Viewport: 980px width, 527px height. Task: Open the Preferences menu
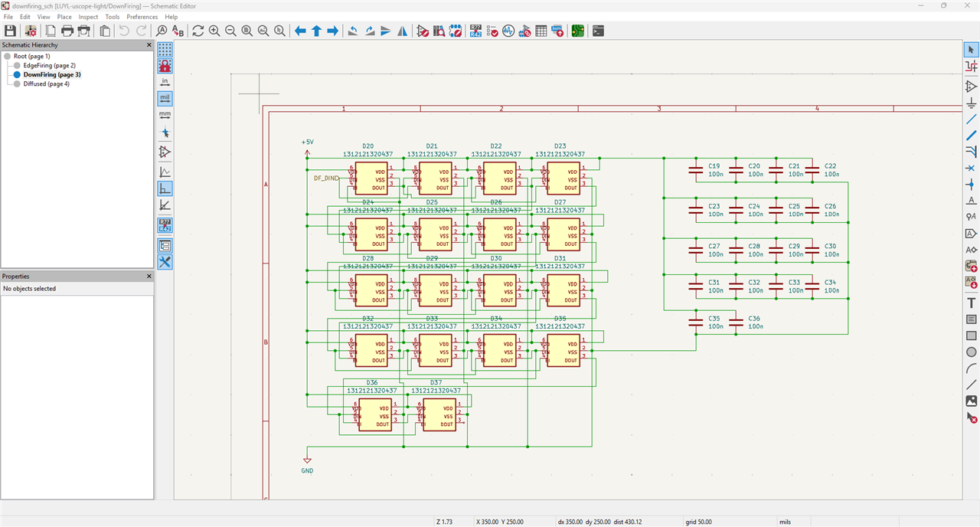pyautogui.click(x=142, y=16)
